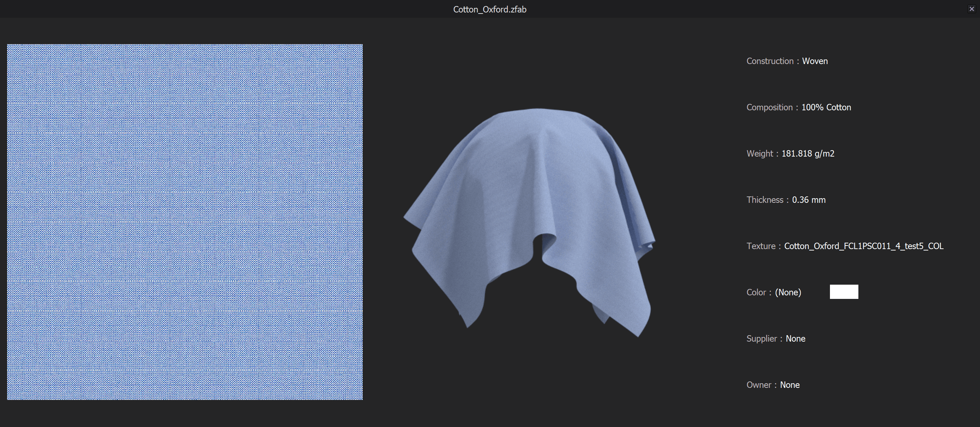
Task: Close the Cotton_Oxford.zfab dialog
Action: tap(971, 9)
